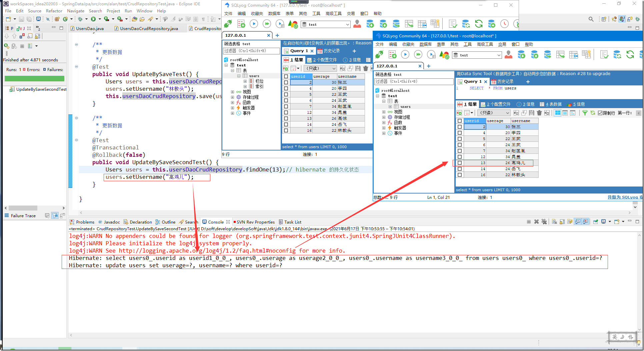Toggle the 限制行 limit rows checkbox

(x=600, y=113)
